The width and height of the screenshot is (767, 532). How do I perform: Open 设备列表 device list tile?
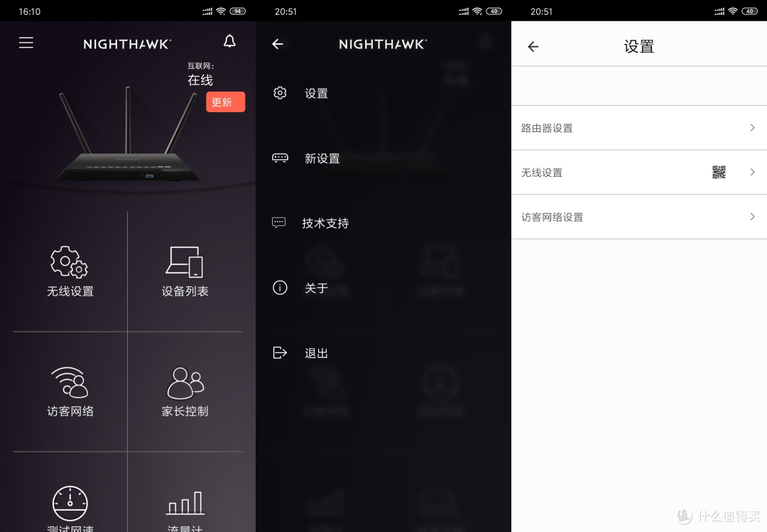(185, 271)
